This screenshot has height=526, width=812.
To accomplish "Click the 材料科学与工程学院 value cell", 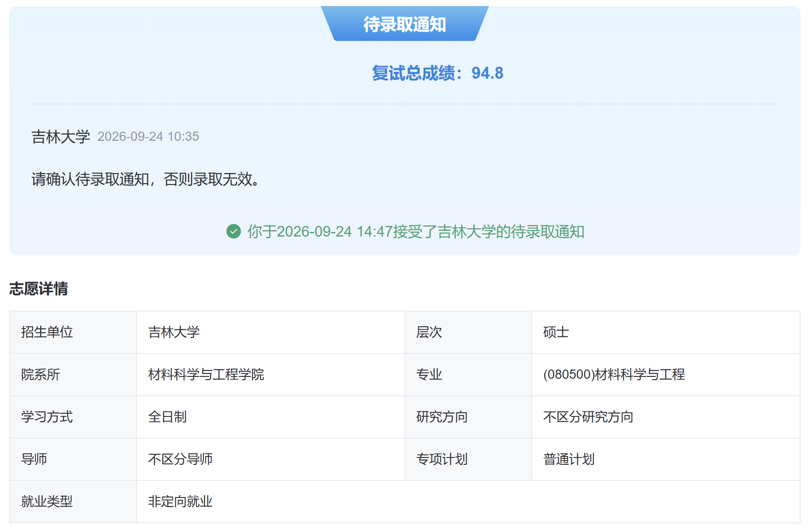I will click(271, 375).
